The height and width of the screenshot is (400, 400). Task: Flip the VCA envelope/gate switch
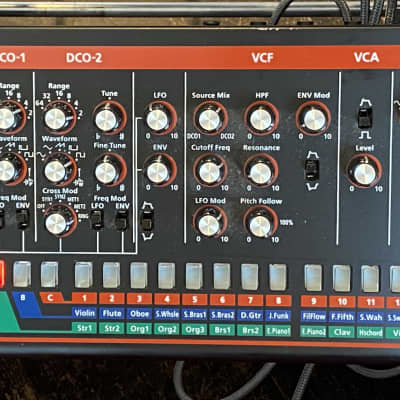[364, 117]
